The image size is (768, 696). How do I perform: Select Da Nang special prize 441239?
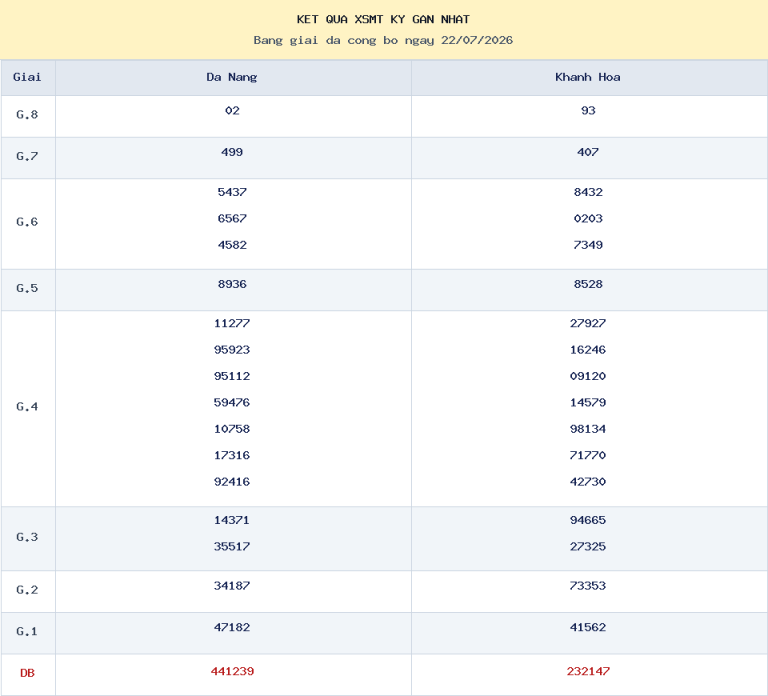(232, 671)
